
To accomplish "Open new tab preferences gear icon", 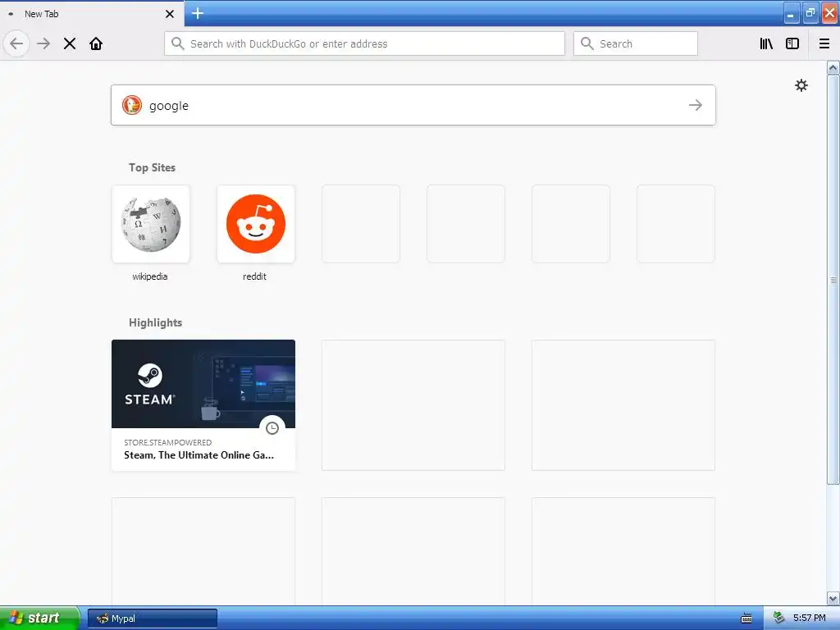I will click(801, 85).
